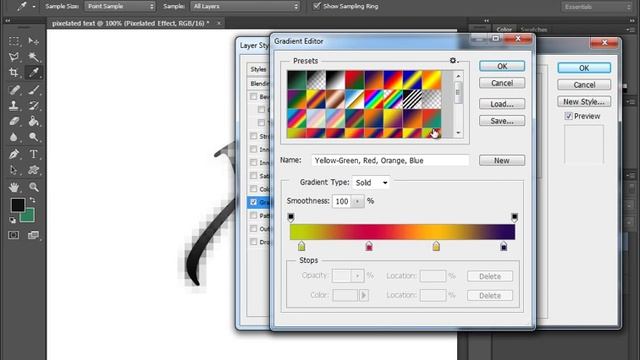
Task: Click the foreground black color swatch
Action: pyautogui.click(x=17, y=204)
